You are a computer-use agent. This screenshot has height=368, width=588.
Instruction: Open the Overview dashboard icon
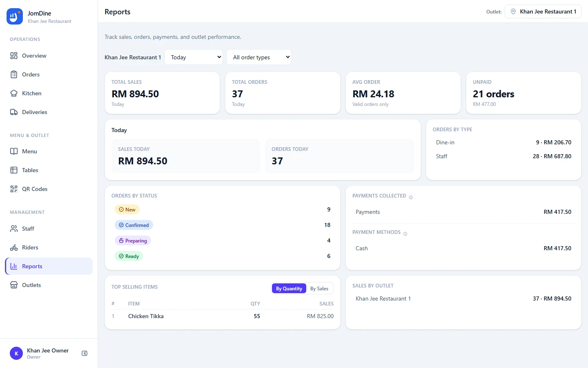[x=14, y=56]
